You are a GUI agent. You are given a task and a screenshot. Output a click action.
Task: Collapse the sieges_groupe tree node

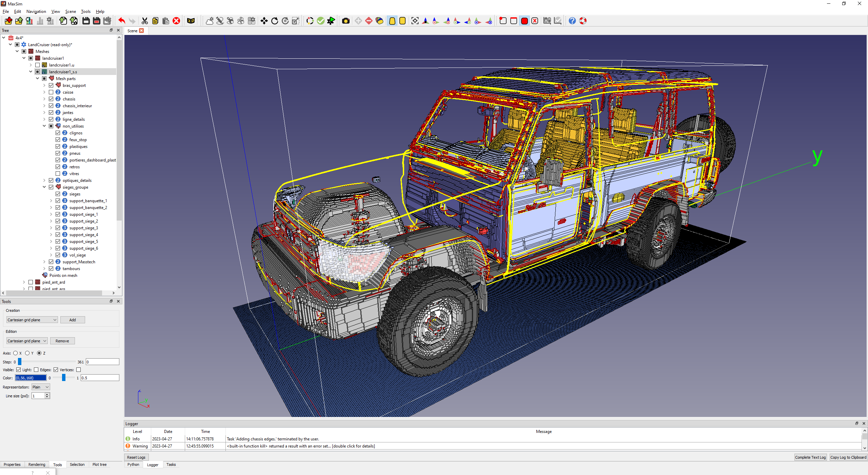[44, 187]
